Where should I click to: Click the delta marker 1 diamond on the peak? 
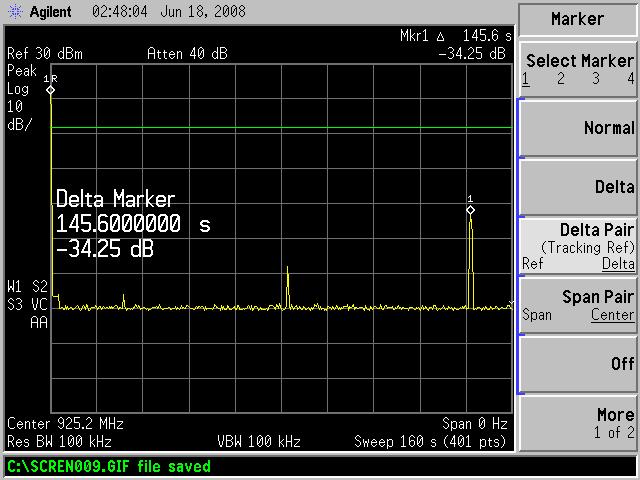point(470,210)
